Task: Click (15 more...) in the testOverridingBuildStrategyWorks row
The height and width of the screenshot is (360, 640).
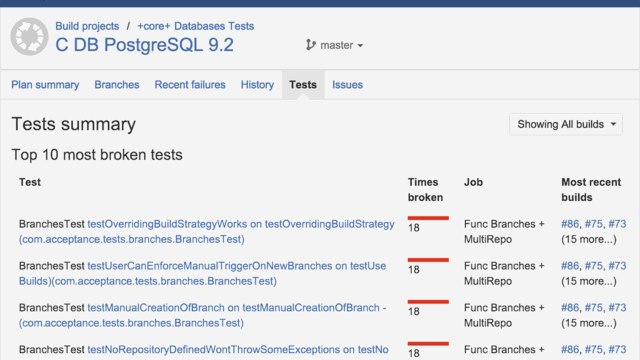Action: coord(589,239)
